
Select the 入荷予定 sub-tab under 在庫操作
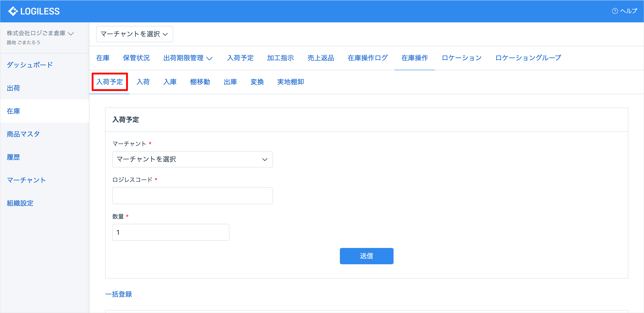tap(110, 82)
